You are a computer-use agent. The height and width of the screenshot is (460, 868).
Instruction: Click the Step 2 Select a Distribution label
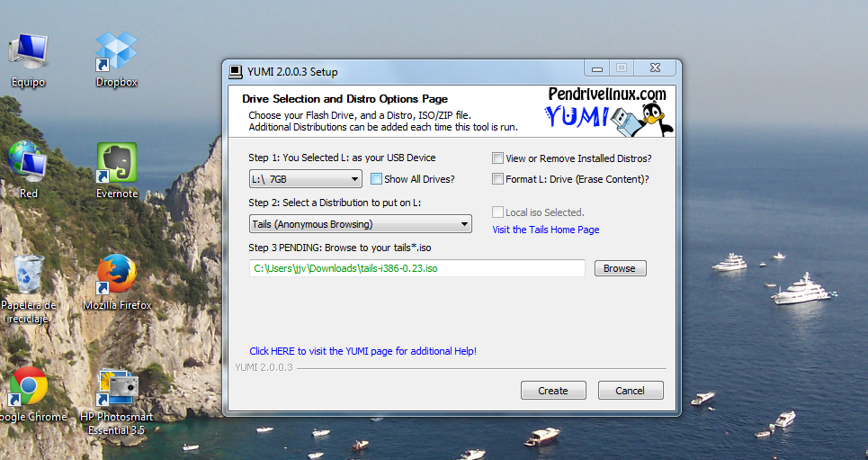[335, 203]
